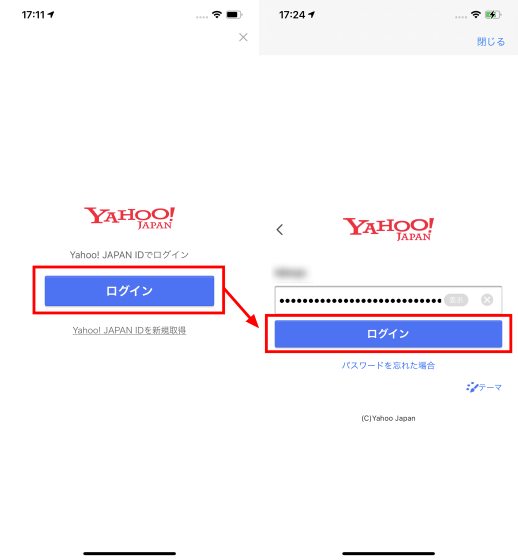
Task: Close the left login screen with X
Action: 243,37
